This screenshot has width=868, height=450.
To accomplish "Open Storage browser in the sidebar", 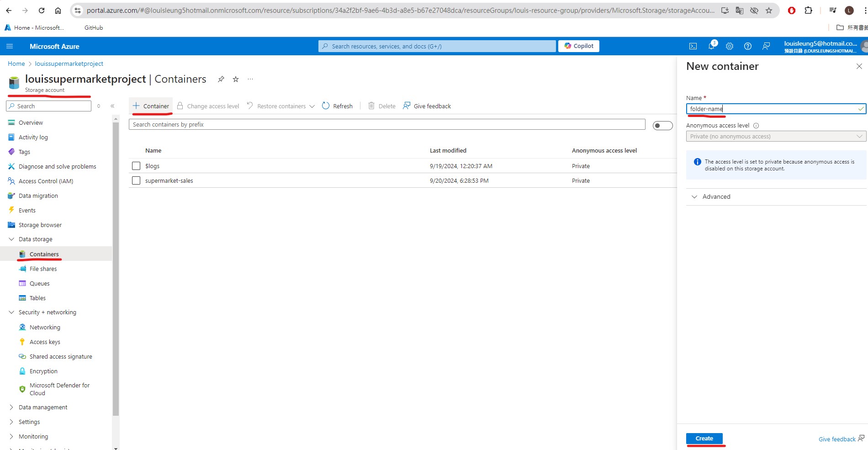I will [40, 225].
